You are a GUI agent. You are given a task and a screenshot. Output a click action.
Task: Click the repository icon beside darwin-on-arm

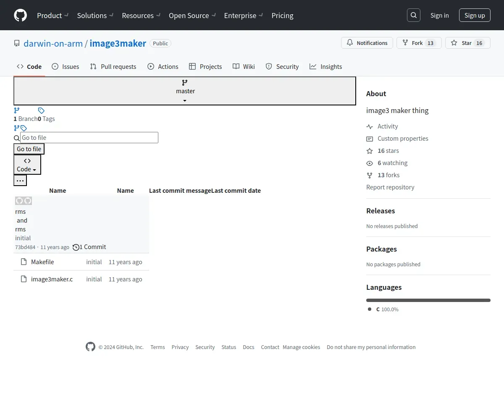pos(17,43)
